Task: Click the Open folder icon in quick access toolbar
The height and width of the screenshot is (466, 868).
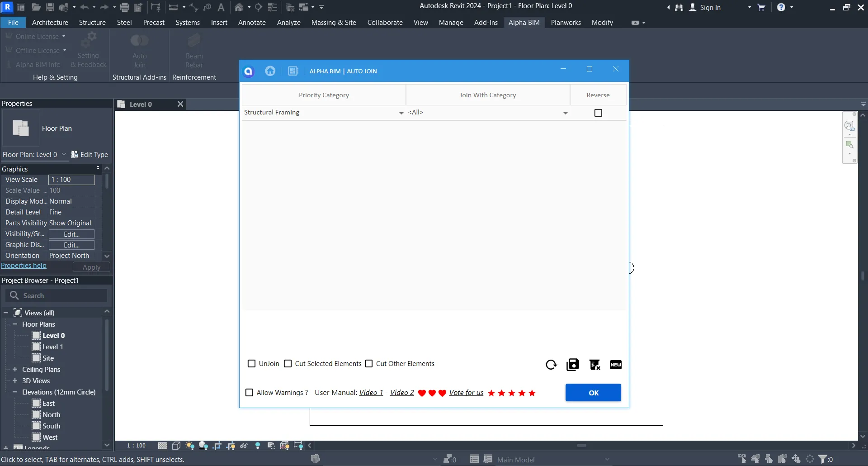Action: pos(37,7)
